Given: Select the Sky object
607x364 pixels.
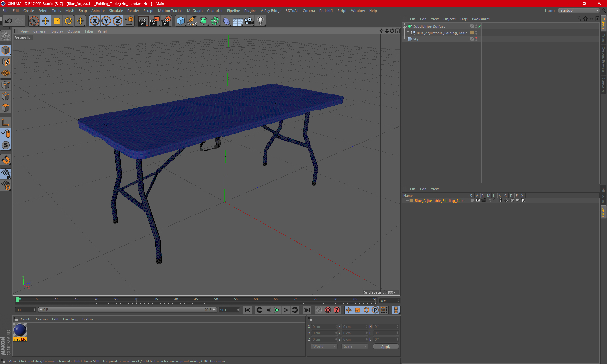Looking at the screenshot, I should pos(416,39).
